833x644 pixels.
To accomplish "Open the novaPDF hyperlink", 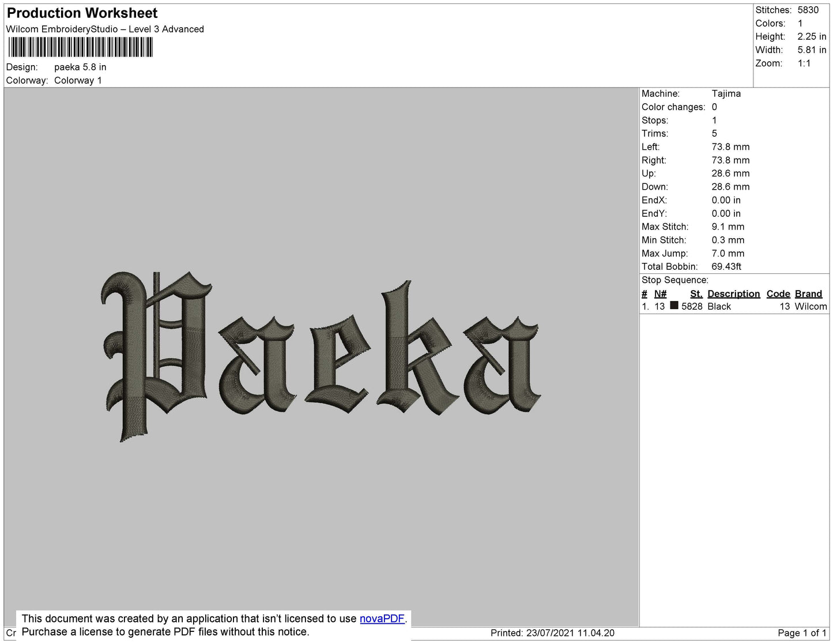I will coord(382,619).
